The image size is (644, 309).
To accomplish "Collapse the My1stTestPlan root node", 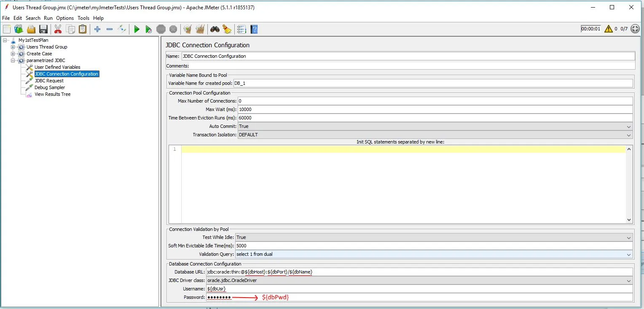I will tap(5, 40).
